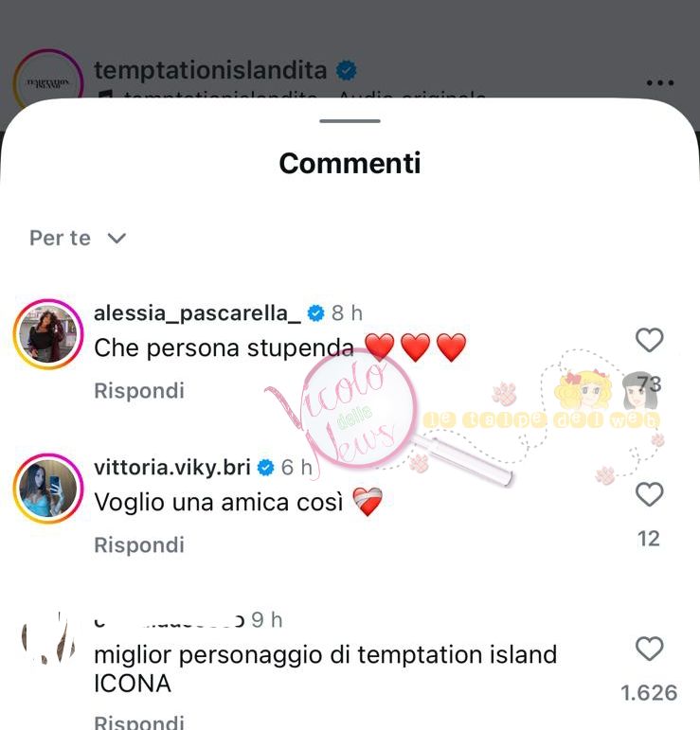Reply to the Voglio una amica così comment

pyautogui.click(x=139, y=544)
